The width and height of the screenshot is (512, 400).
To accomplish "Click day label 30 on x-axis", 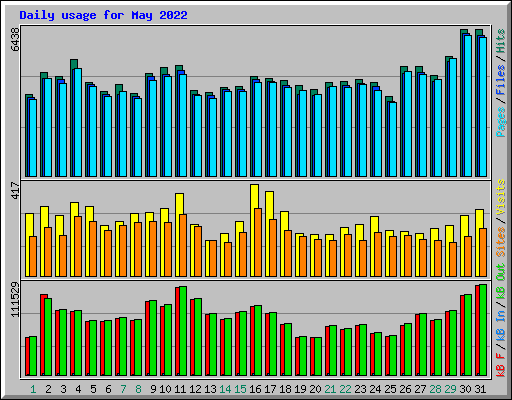I will [465, 389].
